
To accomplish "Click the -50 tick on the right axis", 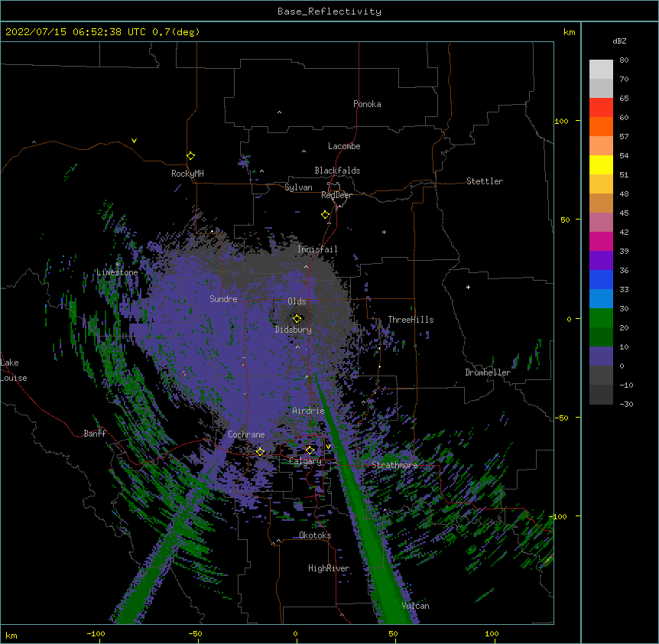I will point(561,418).
